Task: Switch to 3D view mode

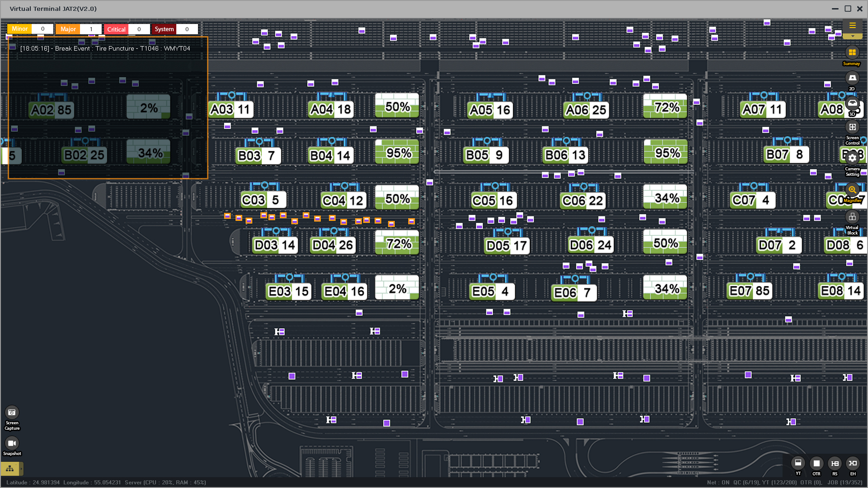Action: pyautogui.click(x=852, y=103)
